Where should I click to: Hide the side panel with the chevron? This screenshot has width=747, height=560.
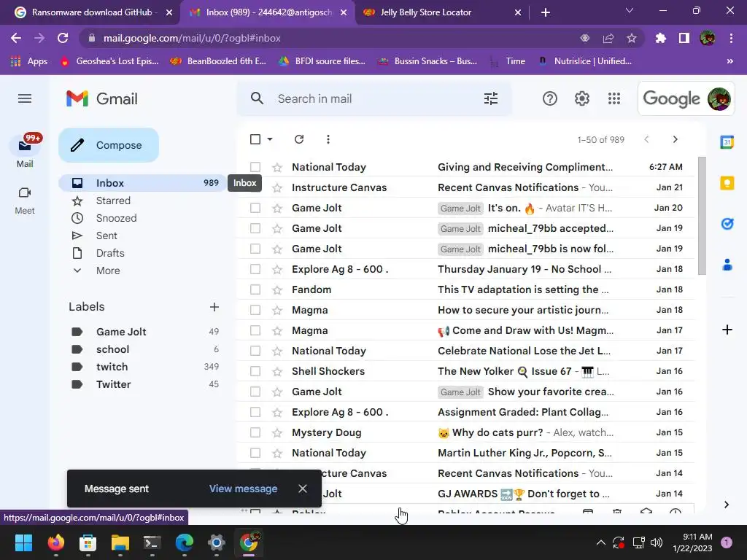pyautogui.click(x=727, y=505)
